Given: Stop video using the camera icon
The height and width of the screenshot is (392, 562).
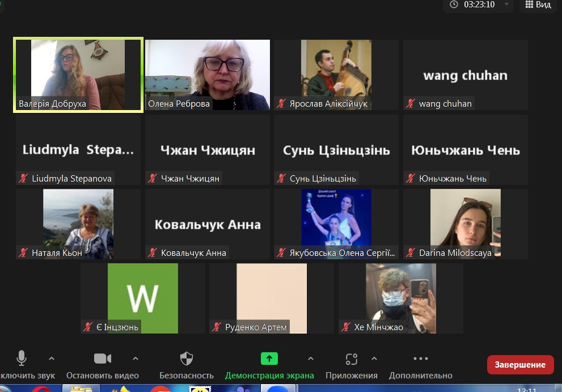Looking at the screenshot, I should pyautogui.click(x=102, y=358).
